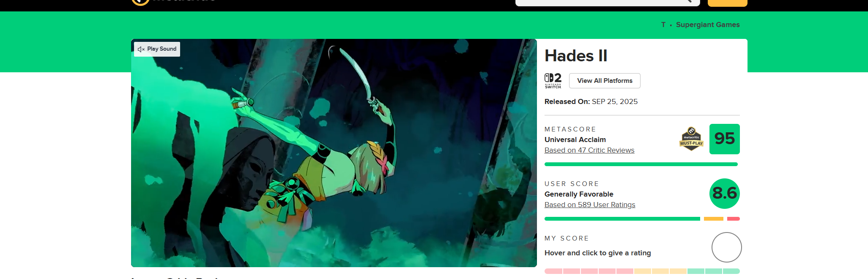Image resolution: width=868 pixels, height=279 pixels.
Task: Click the yellow button beside search bar
Action: click(x=728, y=3)
